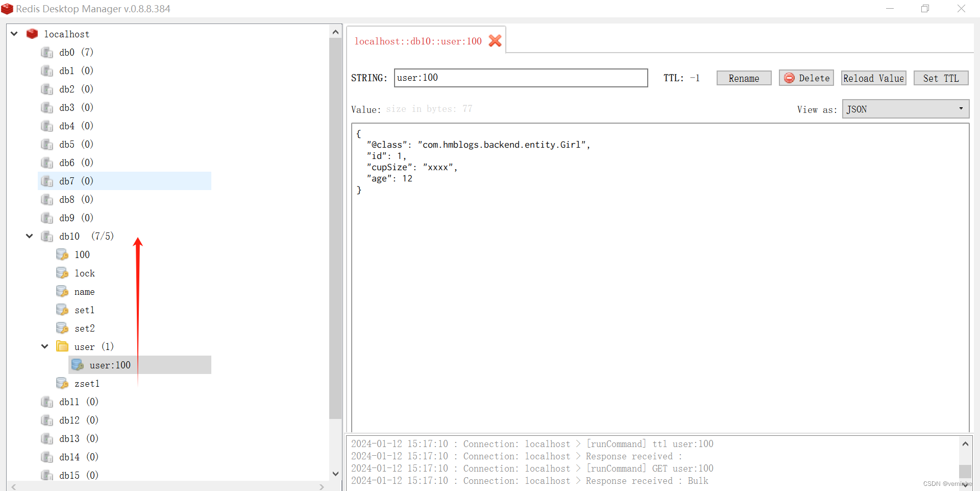Click the db11 database icon
980x491 pixels.
(x=47, y=402)
